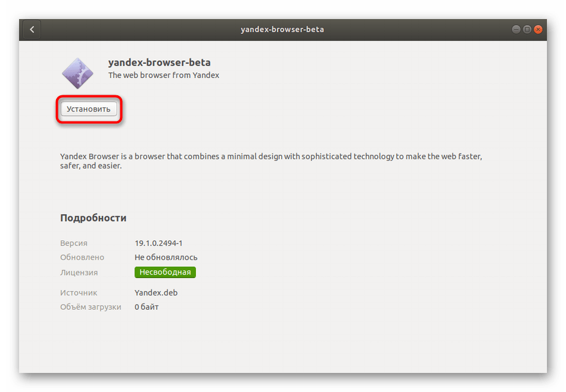Click the "Объём загрузки" label
The height and width of the screenshot is (392, 566).
click(91, 307)
